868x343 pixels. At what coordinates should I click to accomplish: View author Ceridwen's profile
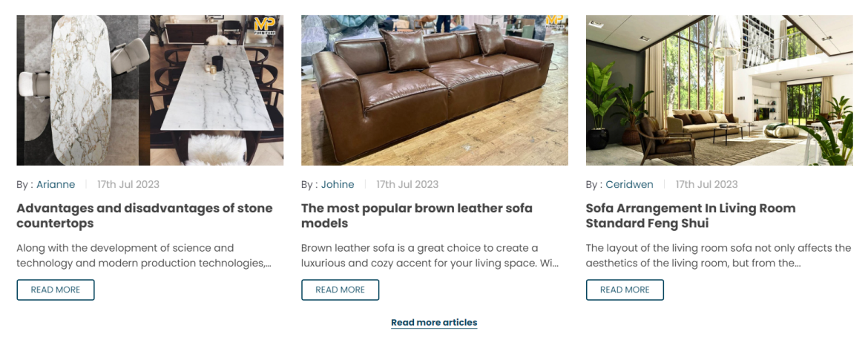pyautogui.click(x=629, y=184)
